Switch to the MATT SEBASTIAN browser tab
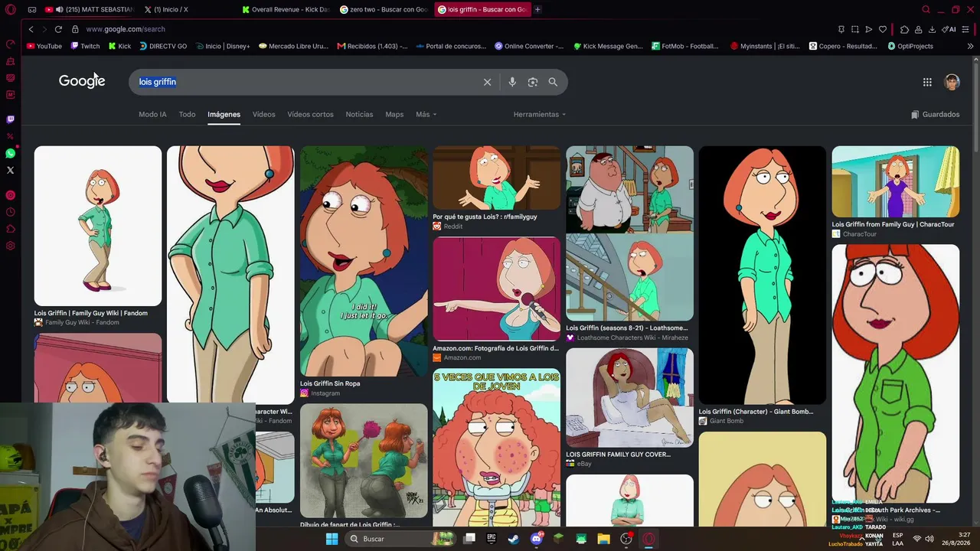The image size is (980, 551). [90, 9]
